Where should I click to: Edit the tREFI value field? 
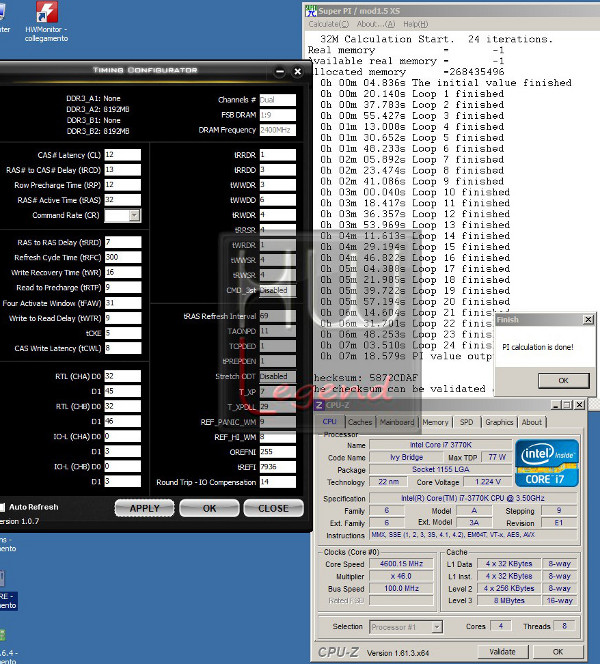click(278, 467)
